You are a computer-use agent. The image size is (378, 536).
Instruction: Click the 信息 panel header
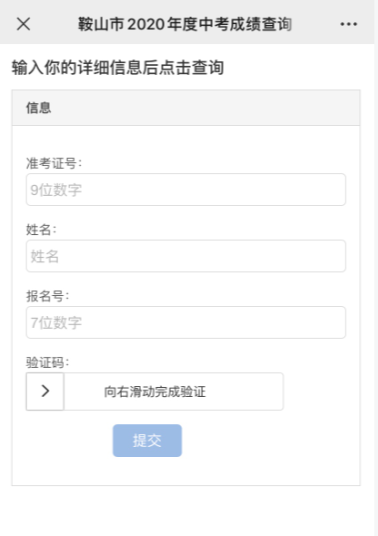click(186, 108)
